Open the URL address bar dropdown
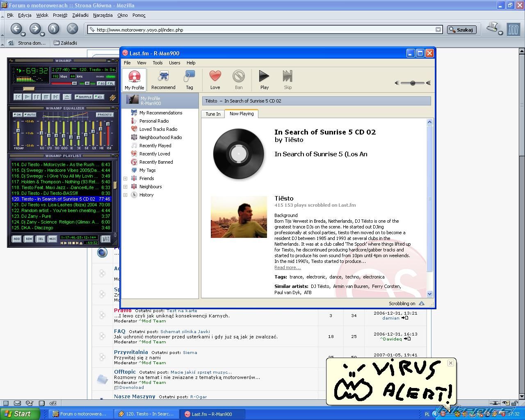The width and height of the screenshot is (525, 420). click(x=438, y=30)
